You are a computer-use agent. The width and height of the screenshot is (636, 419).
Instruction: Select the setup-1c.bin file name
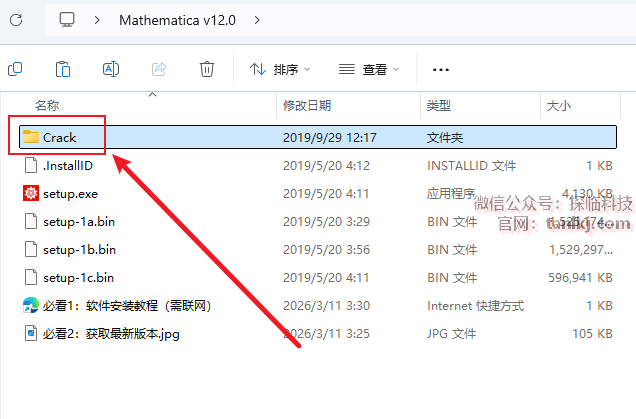(79, 277)
